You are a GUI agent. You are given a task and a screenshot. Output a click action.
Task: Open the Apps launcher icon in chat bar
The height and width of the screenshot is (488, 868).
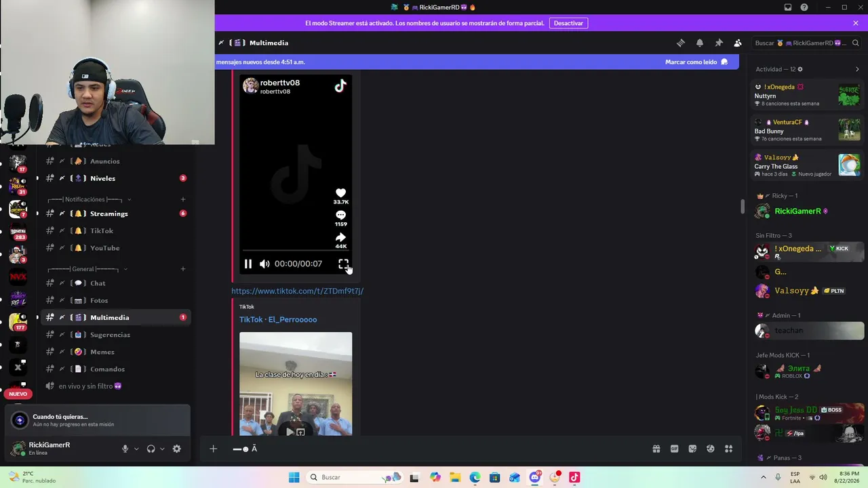coord(729,449)
